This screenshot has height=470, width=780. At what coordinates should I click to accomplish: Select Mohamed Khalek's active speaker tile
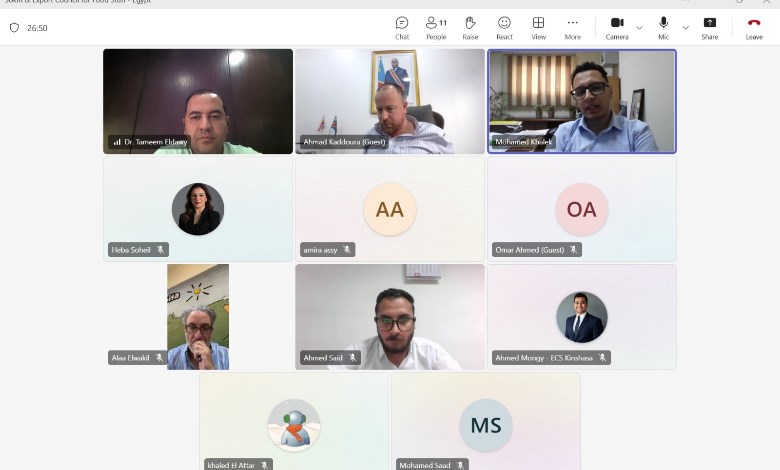click(x=582, y=101)
